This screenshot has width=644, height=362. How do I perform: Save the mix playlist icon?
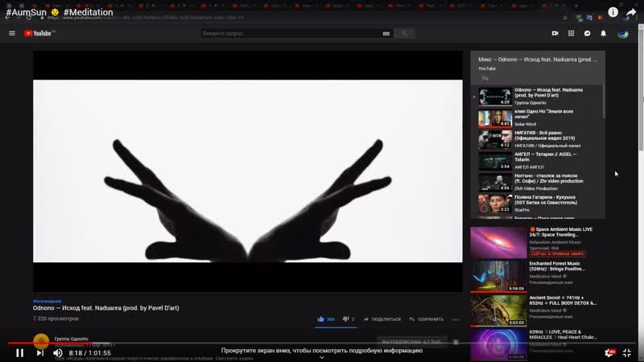click(x=485, y=78)
